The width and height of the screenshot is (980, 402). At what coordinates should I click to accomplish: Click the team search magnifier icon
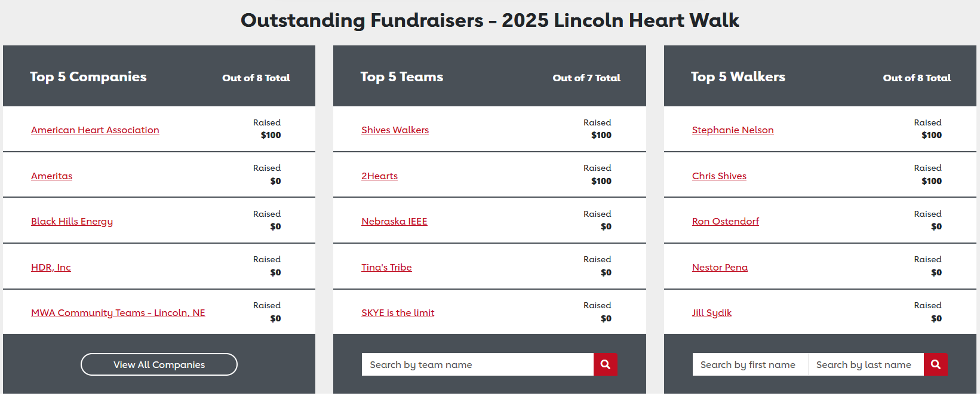[x=605, y=364]
